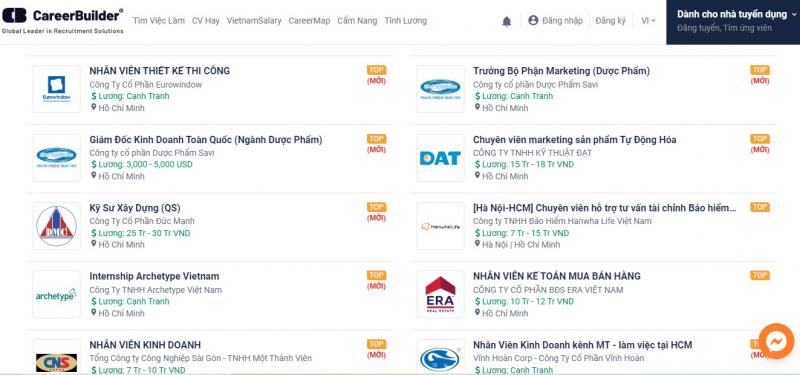Viewport: 800px width, 375px height.
Task: Click the user icon beside Đăng nhập
Action: point(533,20)
